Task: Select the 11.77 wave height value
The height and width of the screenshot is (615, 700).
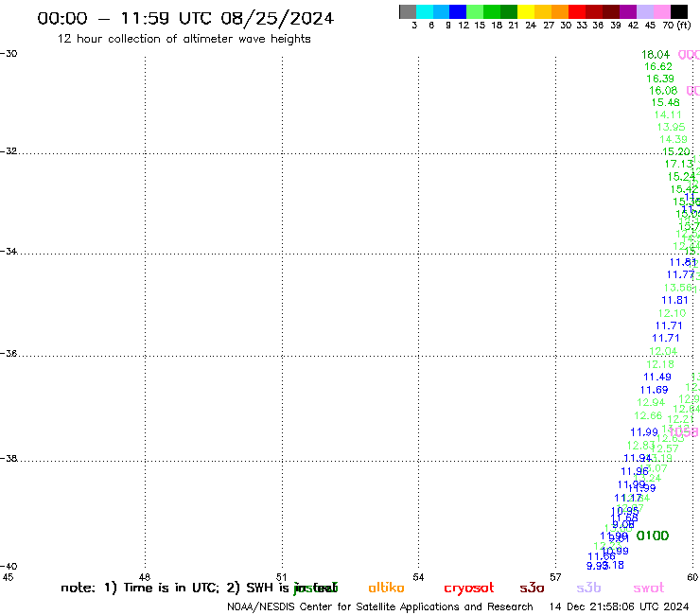Action: click(x=681, y=274)
